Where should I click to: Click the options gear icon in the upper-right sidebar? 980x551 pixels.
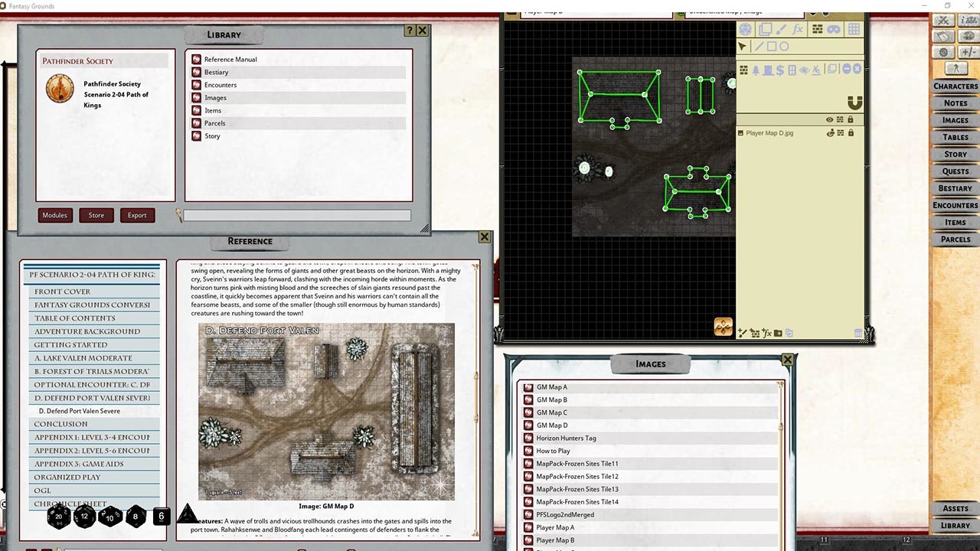tap(942, 51)
